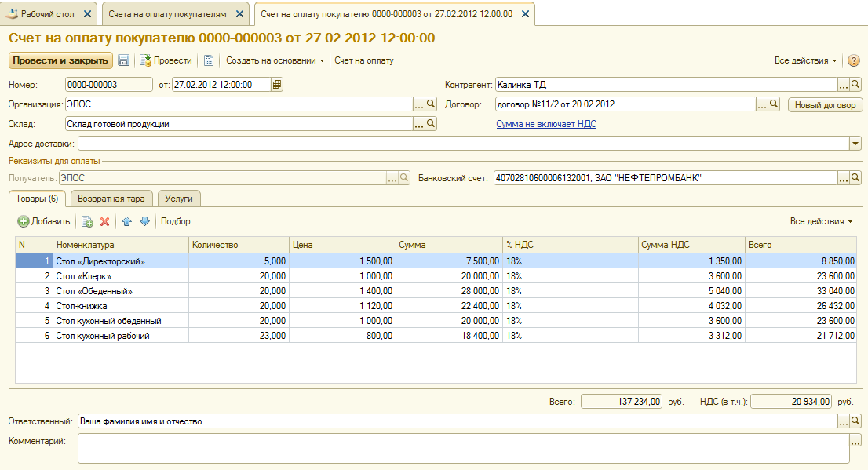
Task: Click the magnifier icon beside Организация field
Action: 431,104
